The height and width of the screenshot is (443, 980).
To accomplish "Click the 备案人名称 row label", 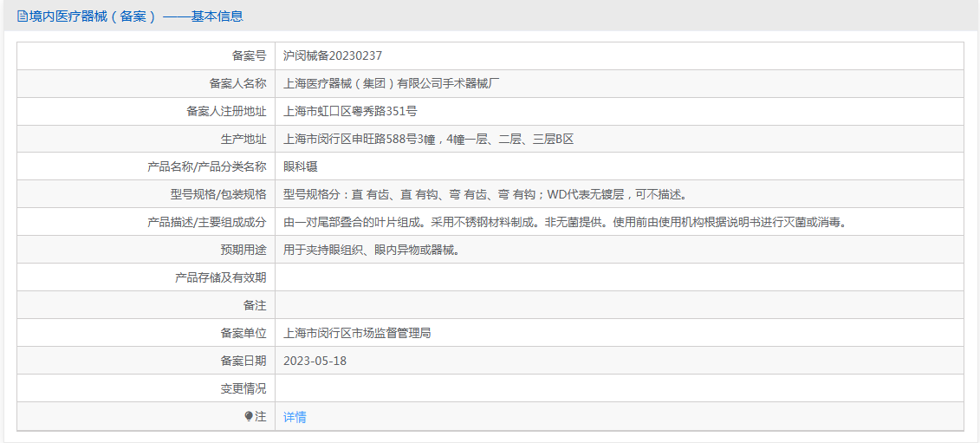I will pyautogui.click(x=238, y=83).
